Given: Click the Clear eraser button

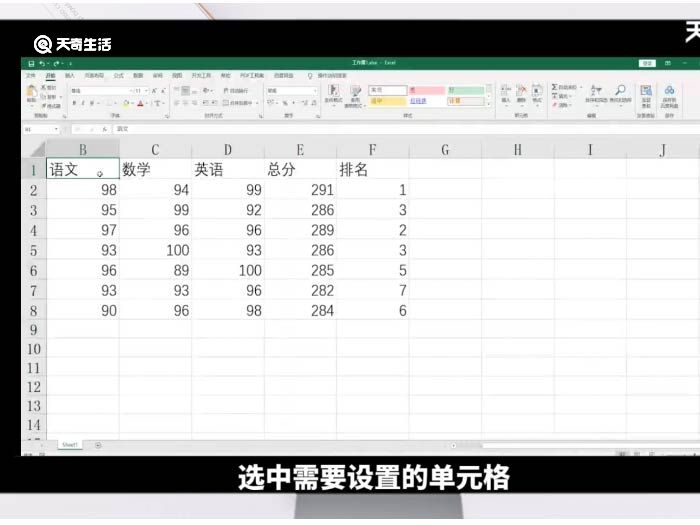Looking at the screenshot, I should pyautogui.click(x=561, y=105).
